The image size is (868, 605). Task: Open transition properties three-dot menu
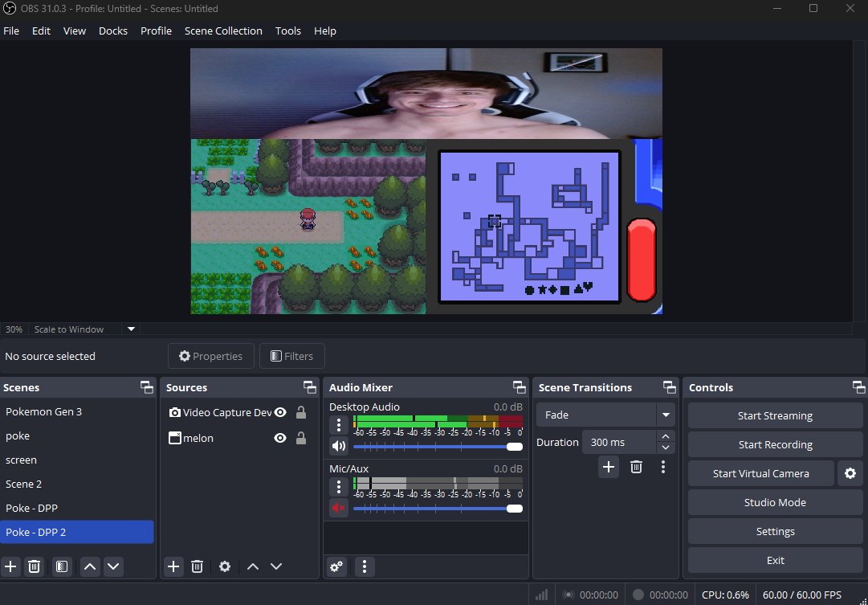coord(663,467)
